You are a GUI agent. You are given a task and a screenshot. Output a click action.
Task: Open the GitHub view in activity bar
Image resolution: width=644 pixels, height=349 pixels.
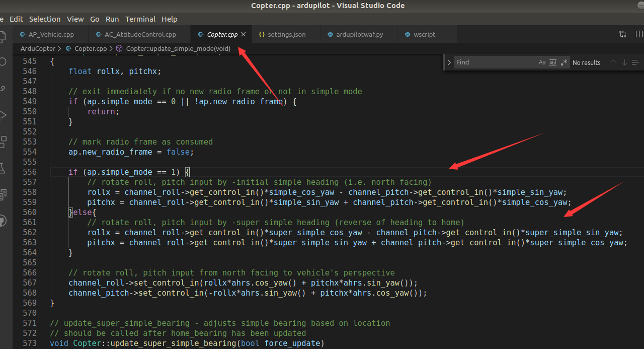tap(2, 221)
